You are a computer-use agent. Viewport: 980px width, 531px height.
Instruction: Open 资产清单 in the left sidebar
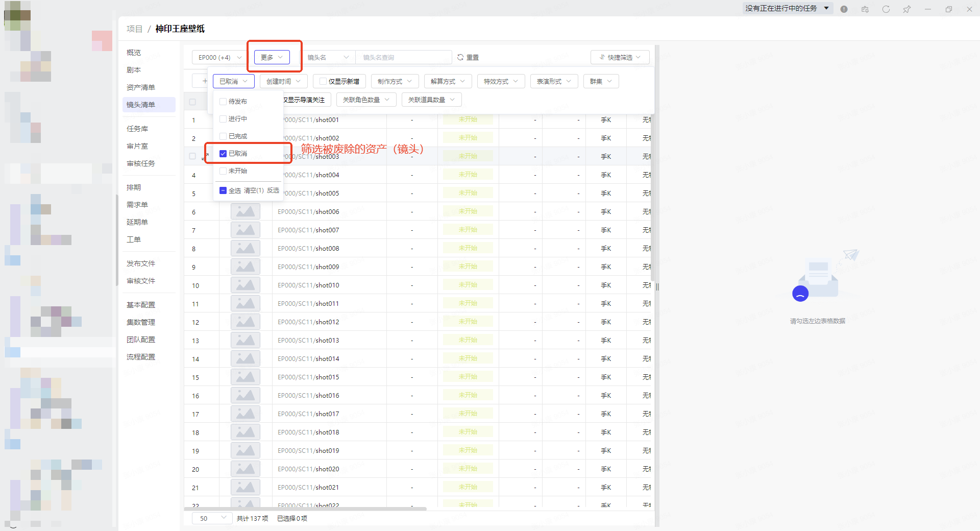(141, 87)
